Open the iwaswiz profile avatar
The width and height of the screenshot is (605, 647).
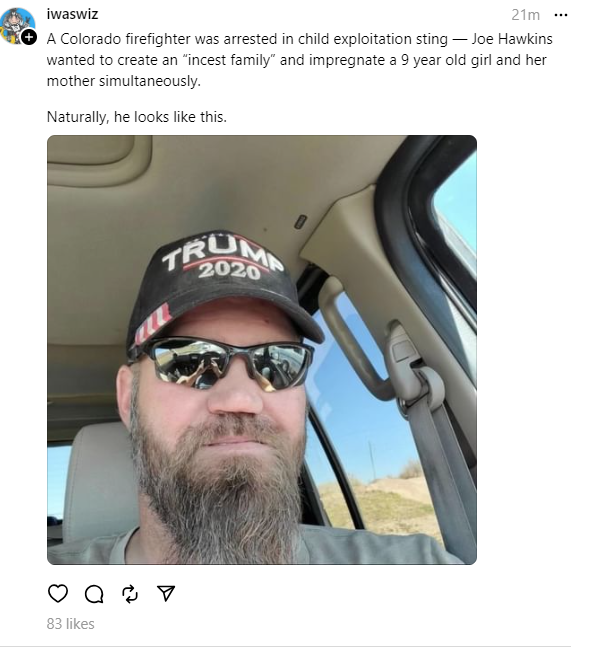[17, 25]
